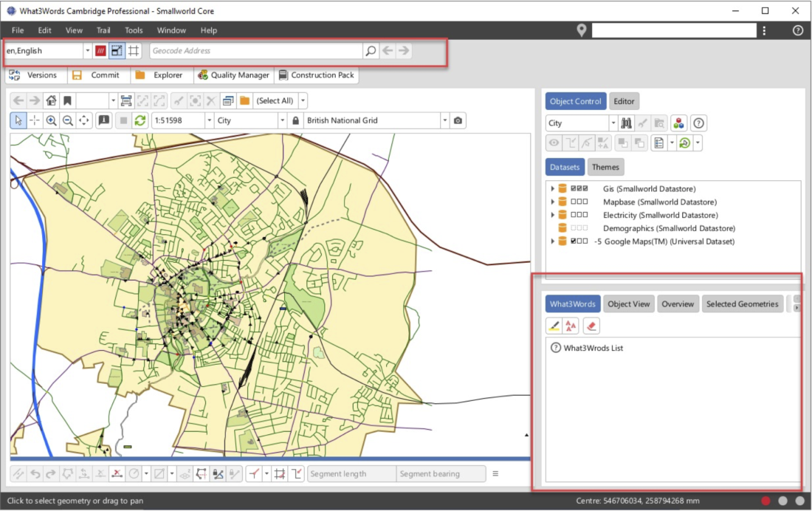Click the What3Words red text label icon
The image size is (812, 511).
click(x=571, y=326)
